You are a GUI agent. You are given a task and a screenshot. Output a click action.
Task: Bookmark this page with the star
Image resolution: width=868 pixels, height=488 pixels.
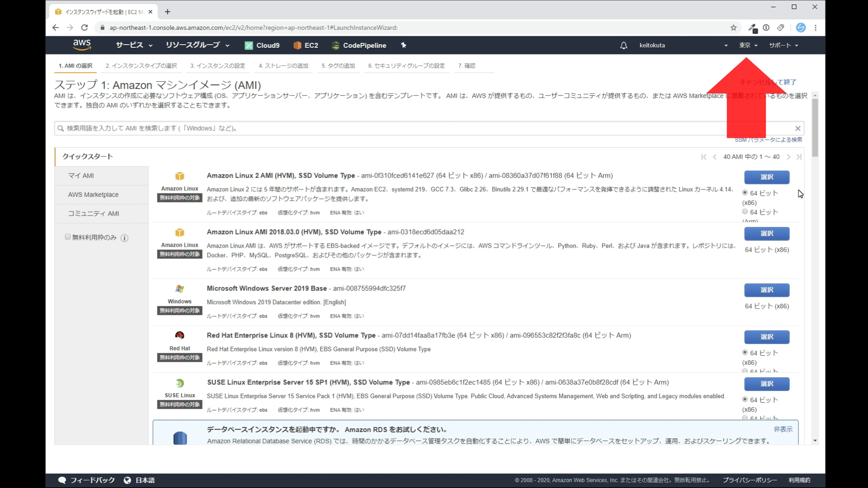tap(733, 28)
